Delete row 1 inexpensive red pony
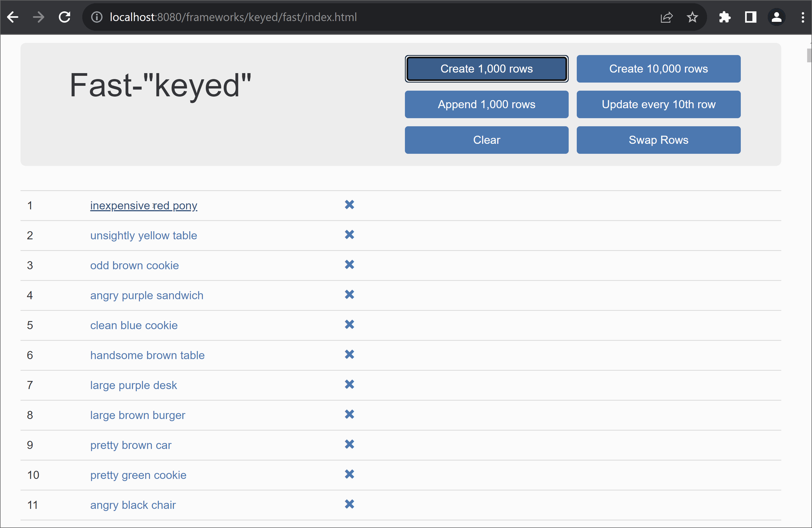The height and width of the screenshot is (528, 812). click(349, 205)
